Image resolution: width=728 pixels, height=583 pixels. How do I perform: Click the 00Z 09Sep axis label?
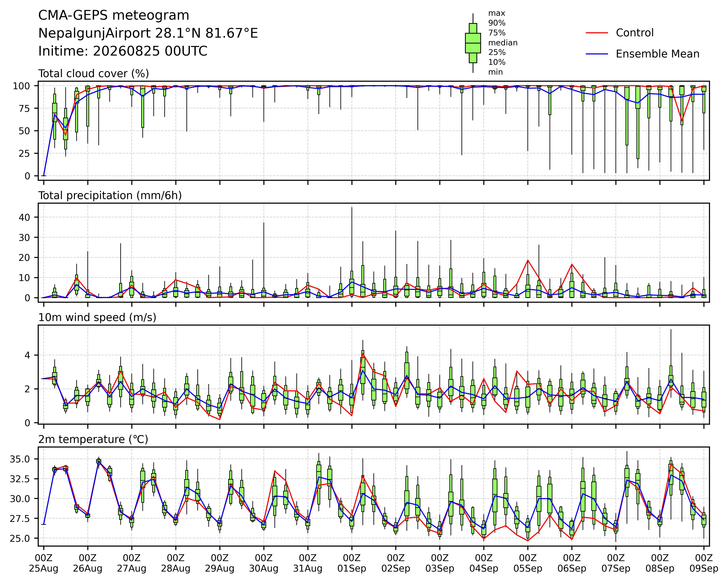[x=704, y=563]
